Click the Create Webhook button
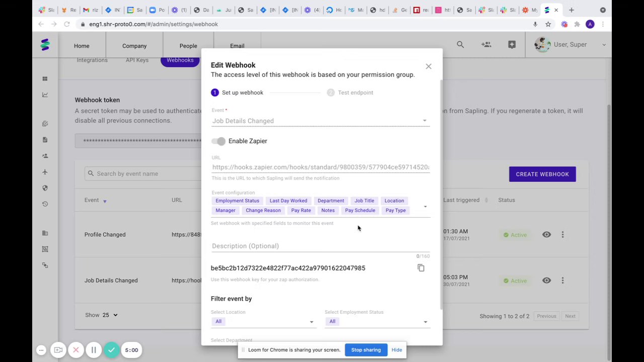Image resolution: width=644 pixels, height=362 pixels. 542,174
